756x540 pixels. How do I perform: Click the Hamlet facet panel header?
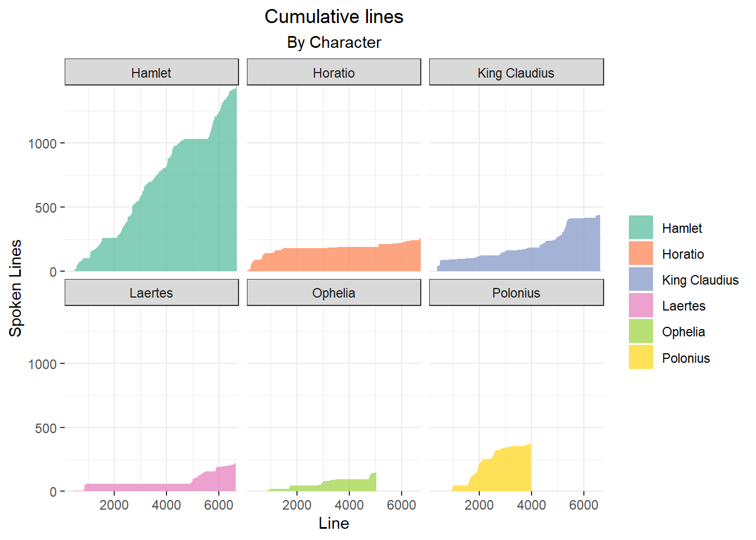(x=151, y=73)
